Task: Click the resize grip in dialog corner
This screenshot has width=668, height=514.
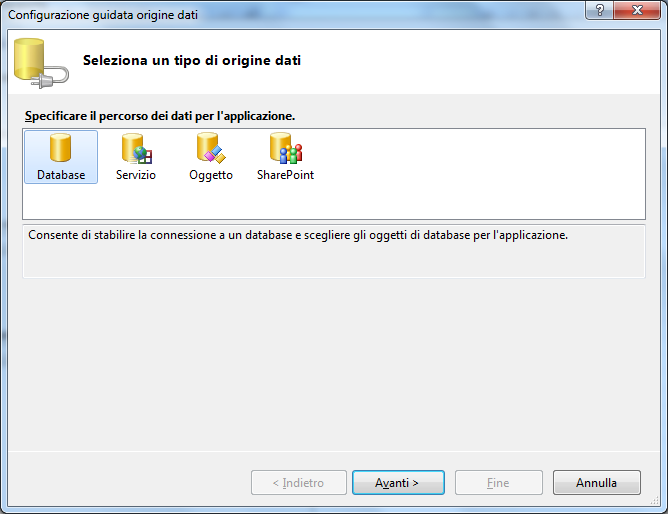Action: (655, 501)
